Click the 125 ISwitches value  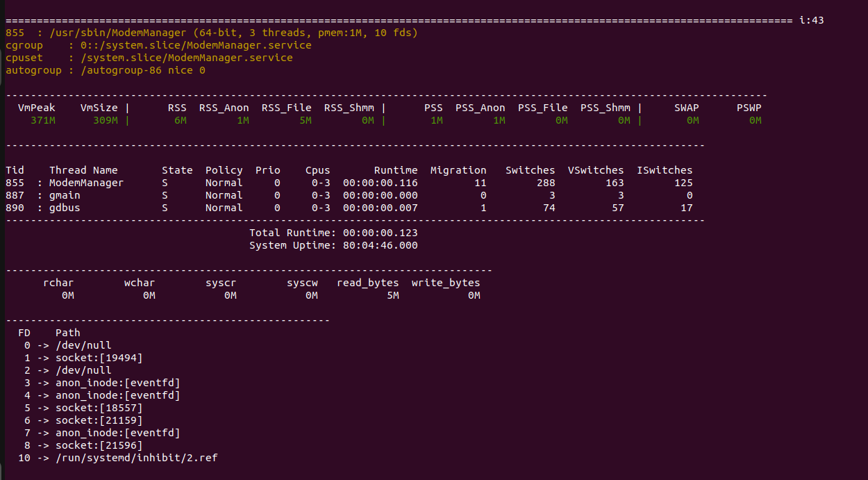click(683, 183)
